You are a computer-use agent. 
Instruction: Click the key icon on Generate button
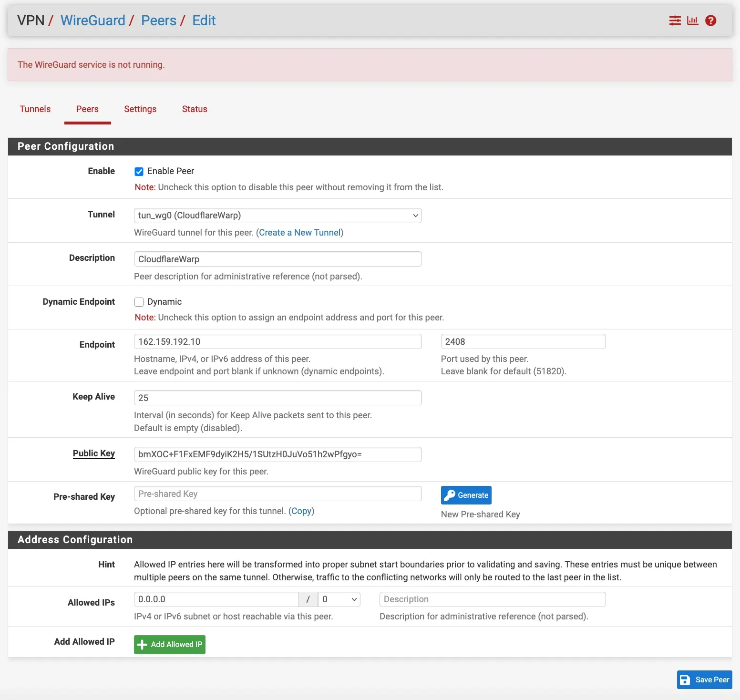[449, 495]
